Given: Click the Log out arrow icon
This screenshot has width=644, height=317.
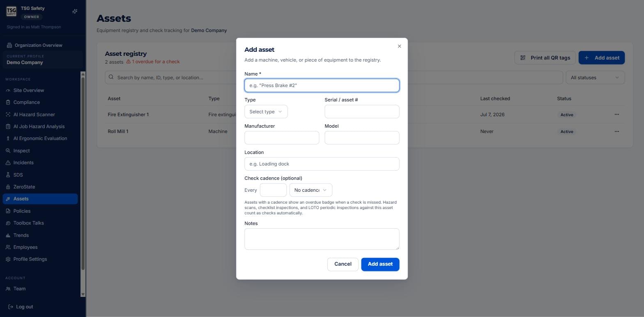Looking at the screenshot, I should [x=11, y=307].
